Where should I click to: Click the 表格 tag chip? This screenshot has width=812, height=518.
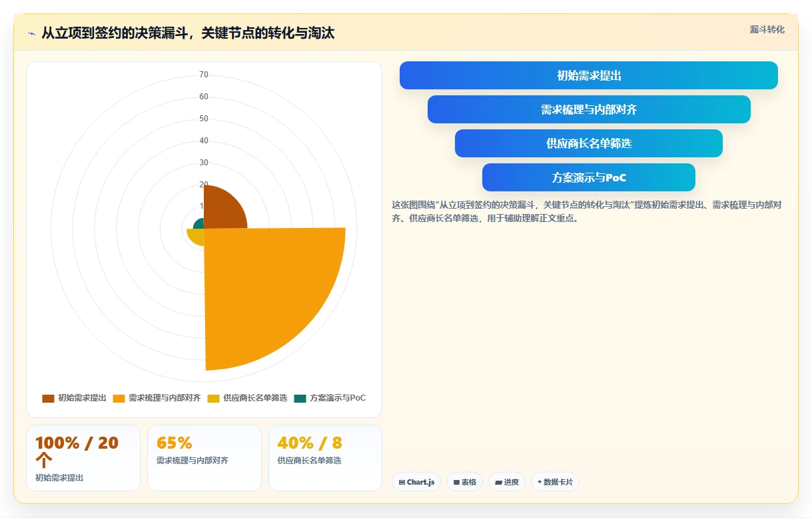click(464, 482)
